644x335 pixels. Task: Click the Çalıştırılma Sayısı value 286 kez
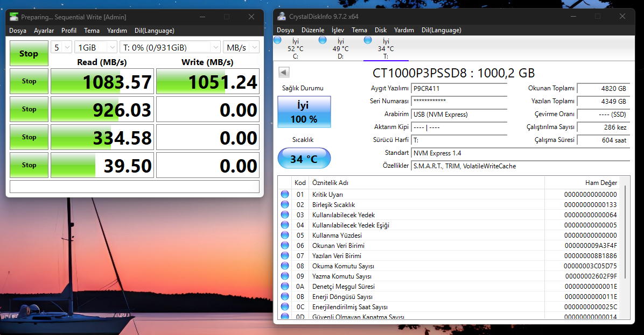(603, 127)
